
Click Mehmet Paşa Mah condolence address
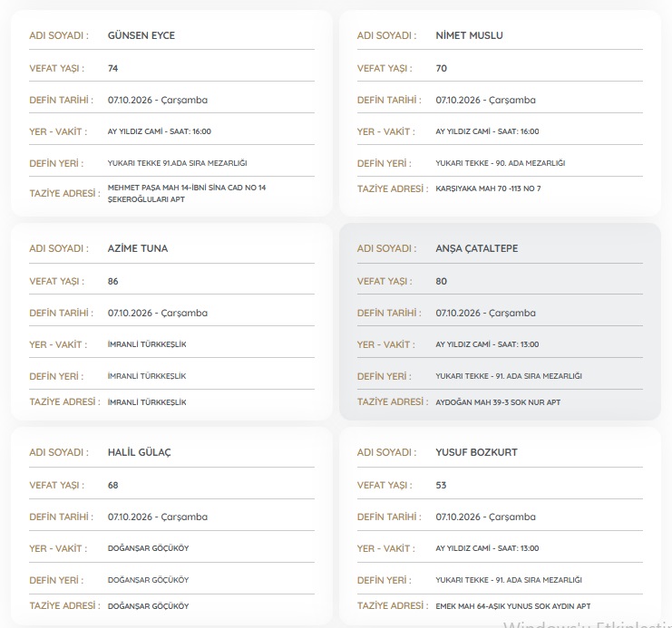pos(187,194)
